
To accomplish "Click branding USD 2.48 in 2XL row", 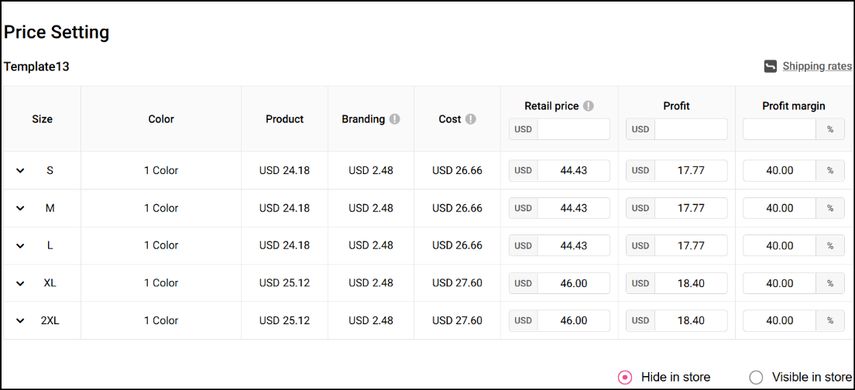I will 371,321.
